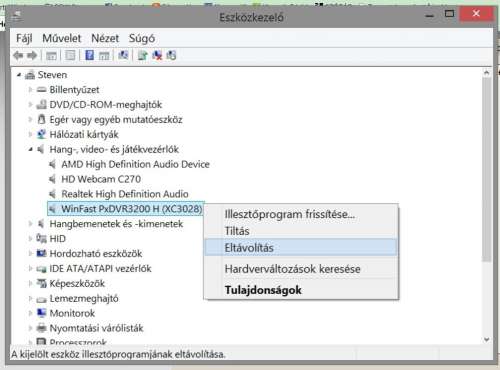The image size is (500, 370).
Task: Choose Eltávolítás from the context menu
Action: [301, 248]
